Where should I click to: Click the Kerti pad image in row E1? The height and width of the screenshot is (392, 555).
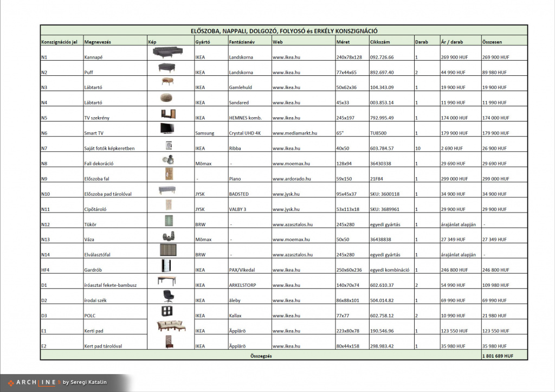coord(171,326)
